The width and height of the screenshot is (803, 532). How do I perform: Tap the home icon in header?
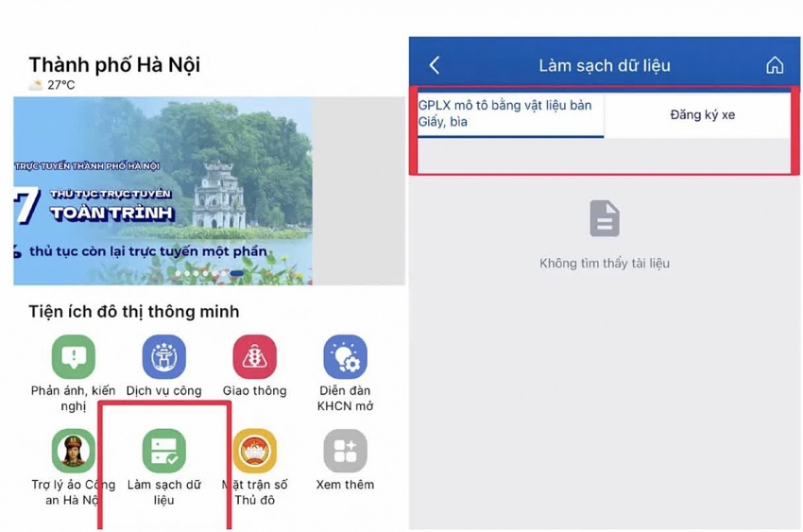click(x=775, y=65)
